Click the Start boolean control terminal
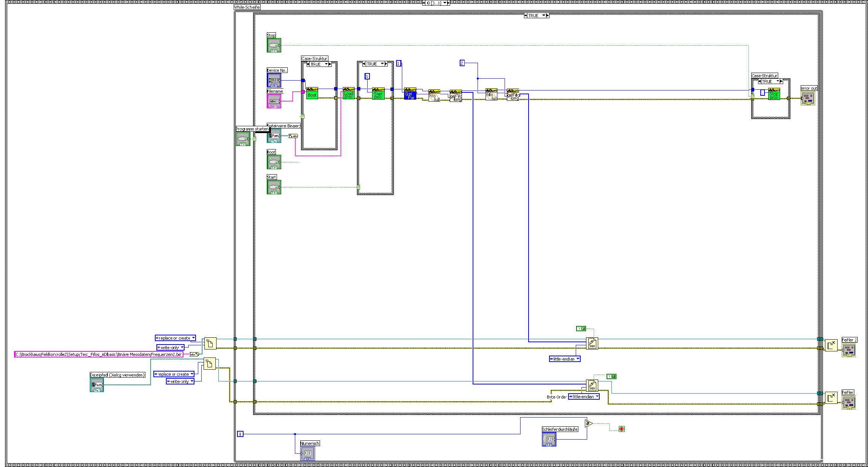The width and height of the screenshot is (868, 467). [x=274, y=187]
